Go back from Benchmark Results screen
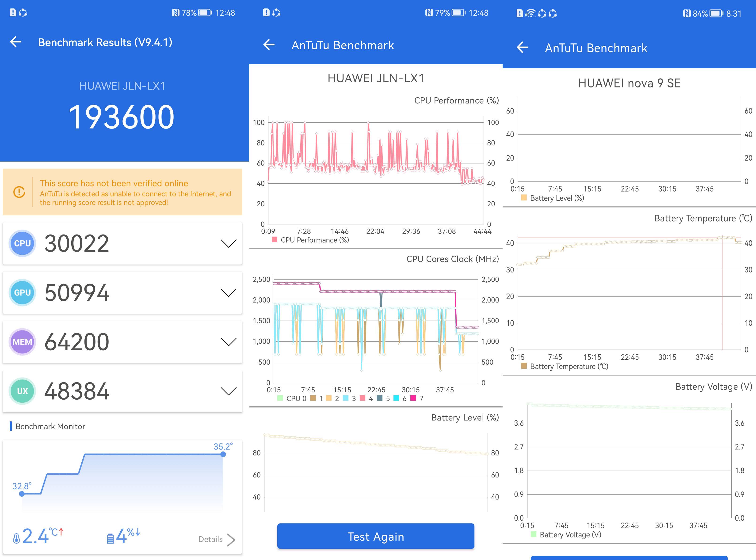 [x=15, y=42]
